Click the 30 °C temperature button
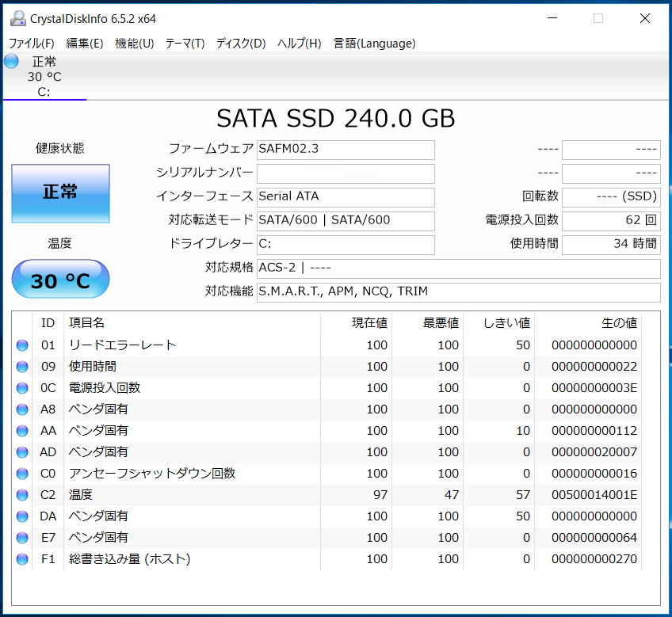The height and width of the screenshot is (617, 672). 60,279
